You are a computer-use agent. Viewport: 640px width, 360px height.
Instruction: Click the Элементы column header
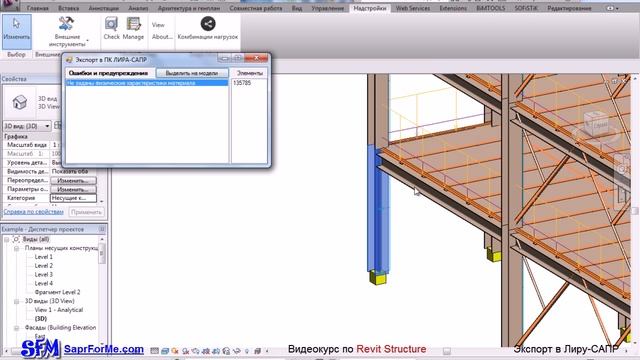[x=249, y=73]
